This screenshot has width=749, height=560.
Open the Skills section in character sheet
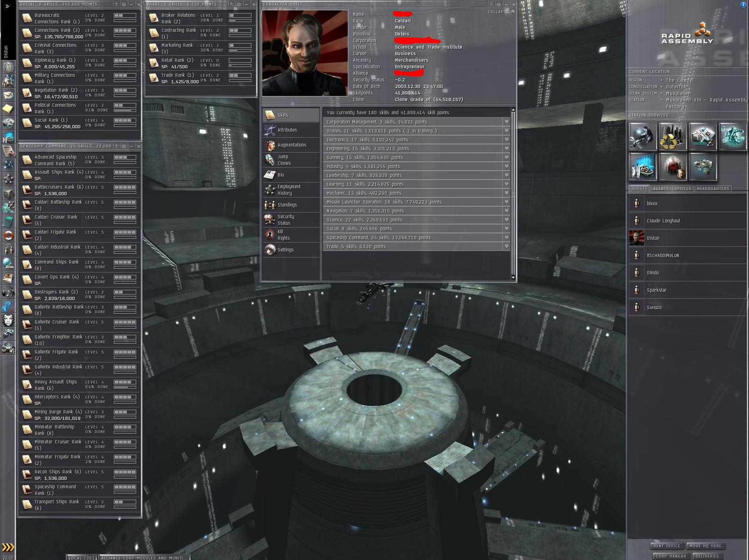click(x=291, y=115)
